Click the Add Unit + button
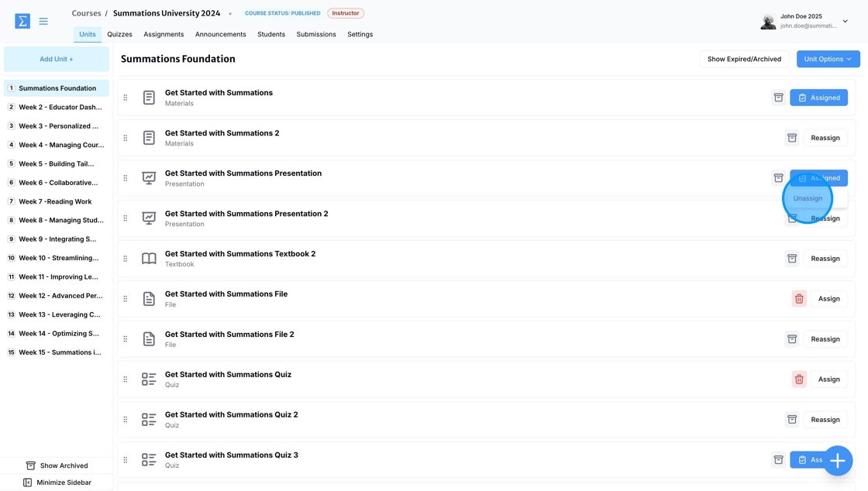 click(57, 59)
